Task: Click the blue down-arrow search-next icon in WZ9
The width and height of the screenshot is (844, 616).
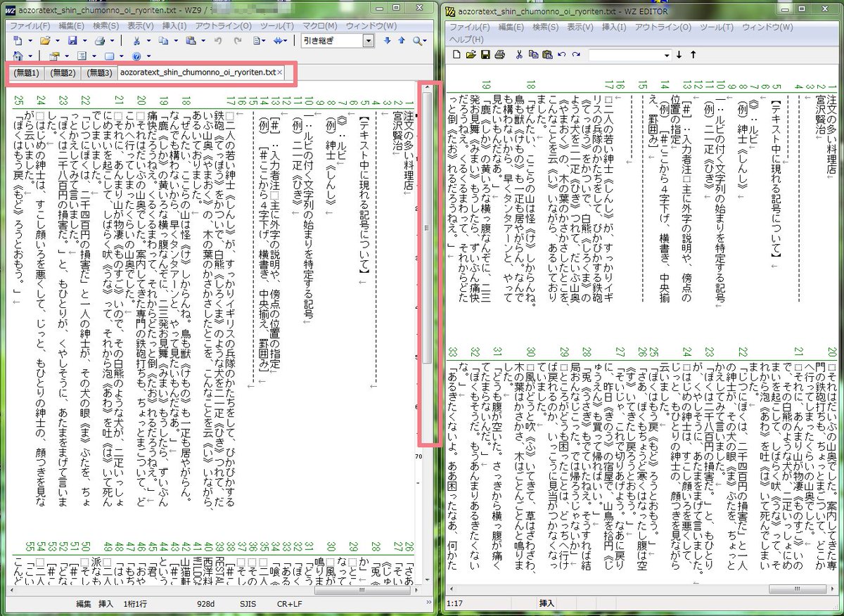Action: coord(387,40)
